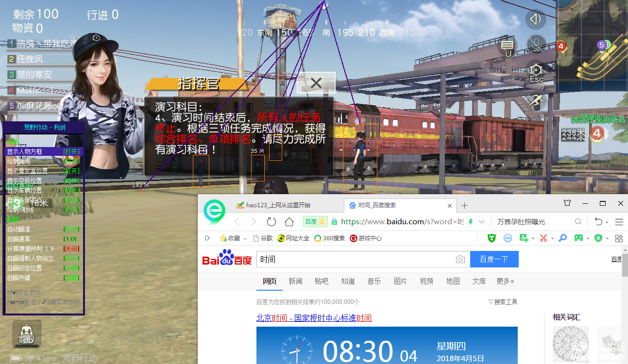Open the 游戏中心 bookmark
The width and height of the screenshot is (628, 364).
coord(366,238)
